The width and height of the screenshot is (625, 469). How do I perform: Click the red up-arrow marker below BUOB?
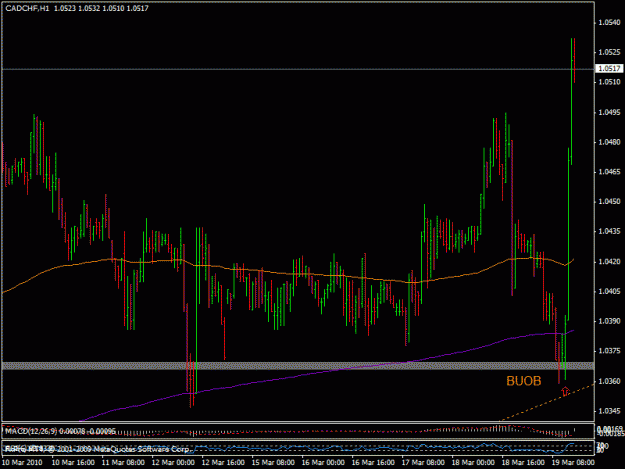coord(565,391)
